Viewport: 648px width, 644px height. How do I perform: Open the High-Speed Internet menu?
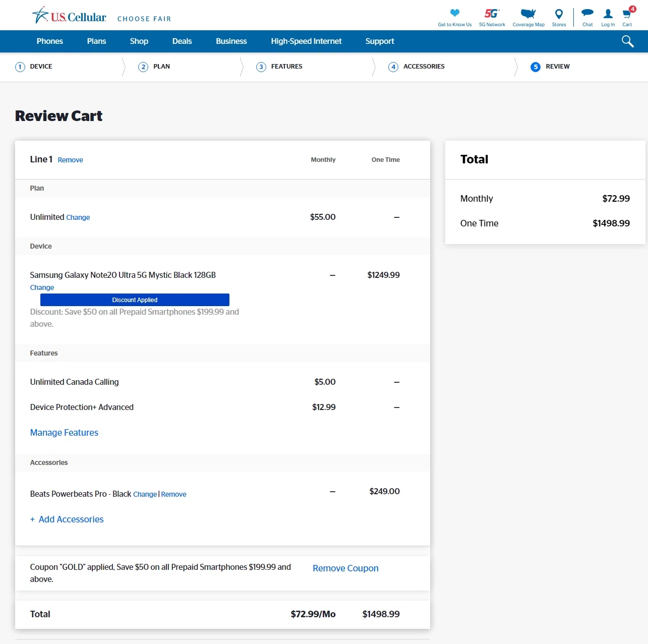point(306,41)
